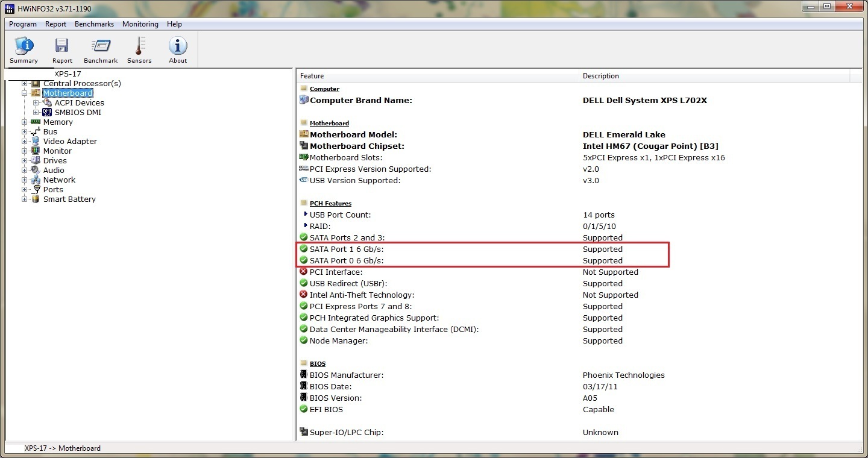The width and height of the screenshot is (868, 458).
Task: Open the Monitoring menu
Action: [140, 24]
